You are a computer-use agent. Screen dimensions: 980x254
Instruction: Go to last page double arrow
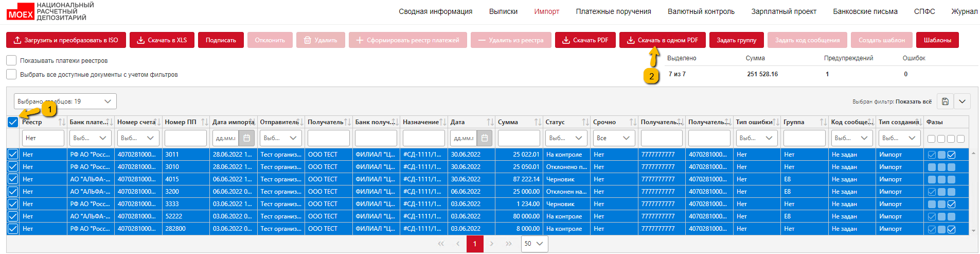pyautogui.click(x=509, y=244)
